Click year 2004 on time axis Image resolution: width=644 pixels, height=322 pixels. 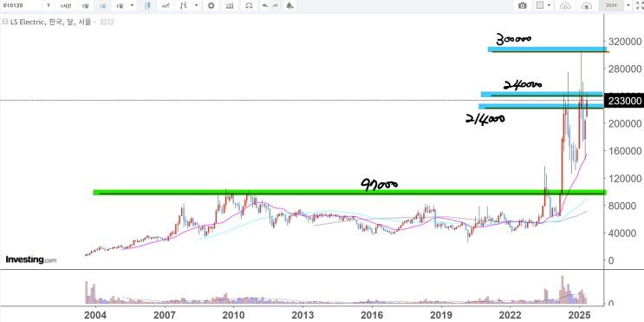pyautogui.click(x=95, y=314)
